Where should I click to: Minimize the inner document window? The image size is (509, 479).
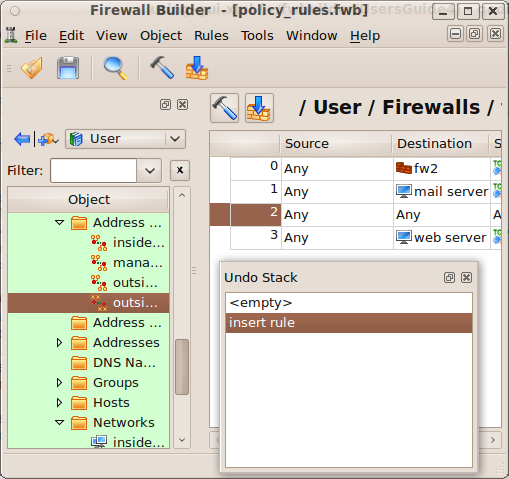pyautogui.click(x=455, y=34)
